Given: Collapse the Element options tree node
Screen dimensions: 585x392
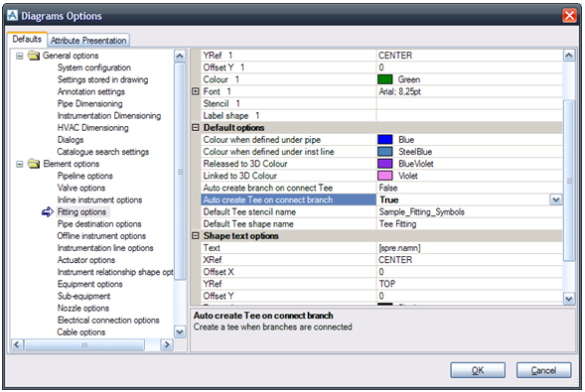Looking at the screenshot, I should (20, 165).
